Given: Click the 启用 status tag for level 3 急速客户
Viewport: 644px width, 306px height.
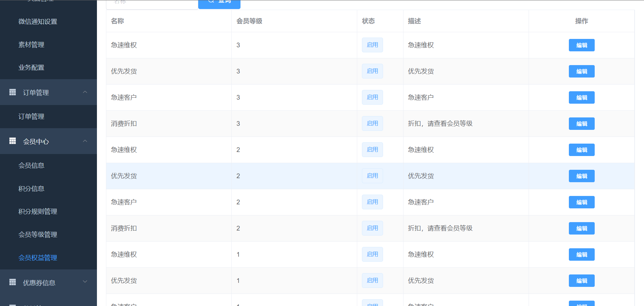Looking at the screenshot, I should (x=372, y=97).
